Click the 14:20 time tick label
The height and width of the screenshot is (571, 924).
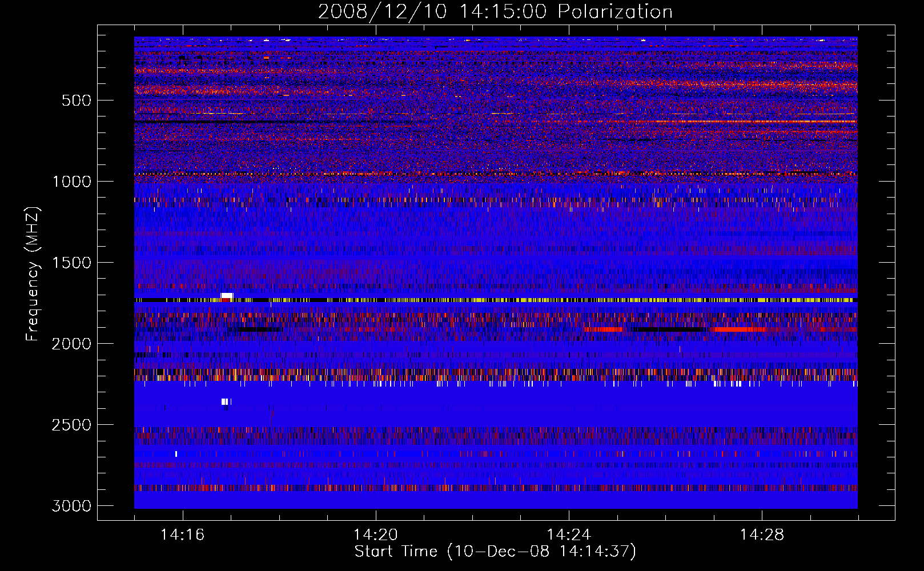(376, 535)
